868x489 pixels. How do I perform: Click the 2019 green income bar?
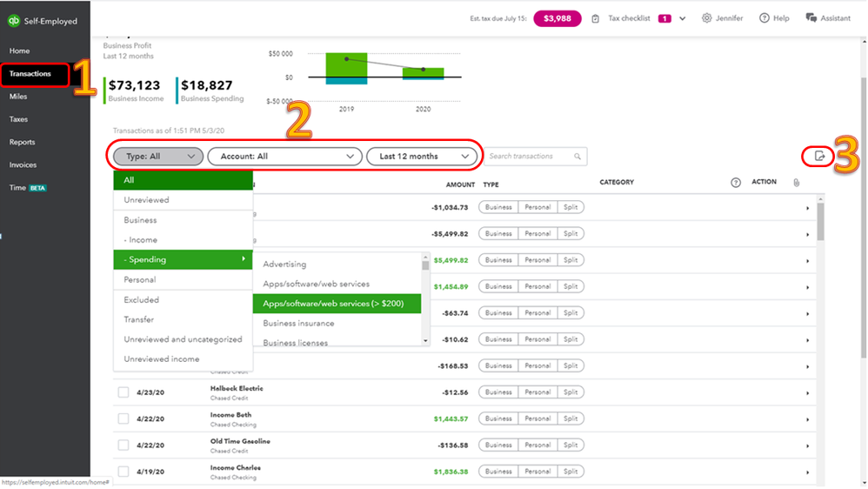pos(346,65)
